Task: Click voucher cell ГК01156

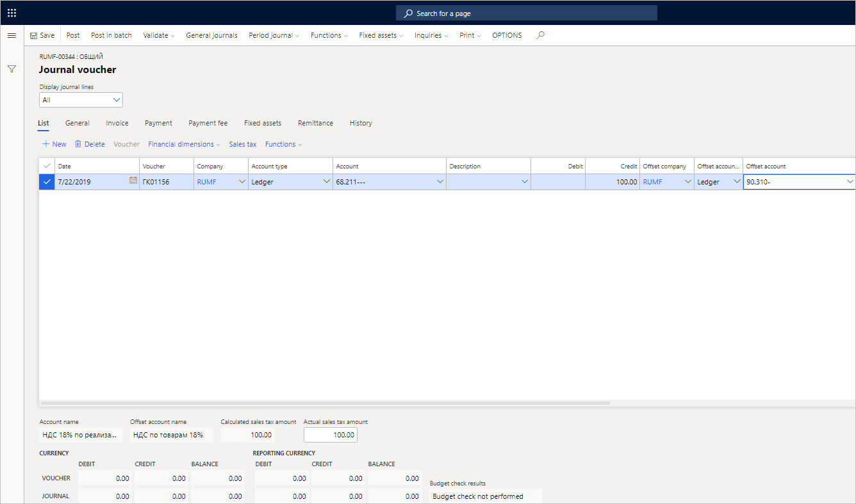Action: click(167, 182)
